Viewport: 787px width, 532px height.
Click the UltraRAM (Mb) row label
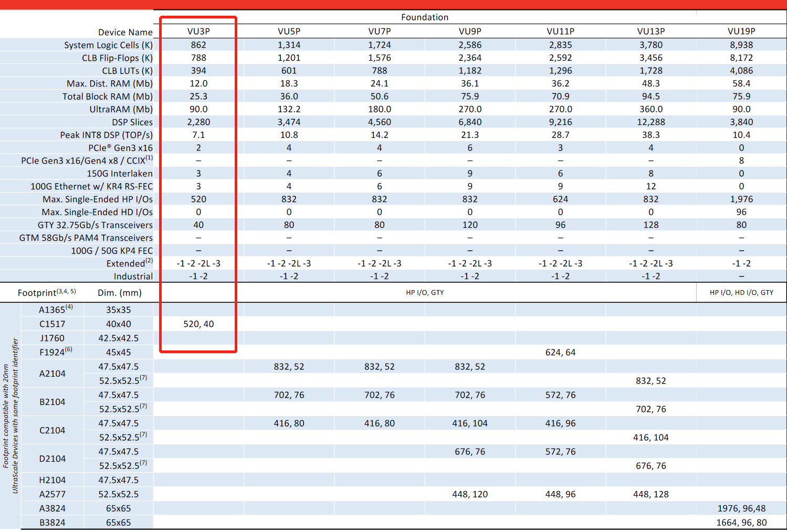121,109
